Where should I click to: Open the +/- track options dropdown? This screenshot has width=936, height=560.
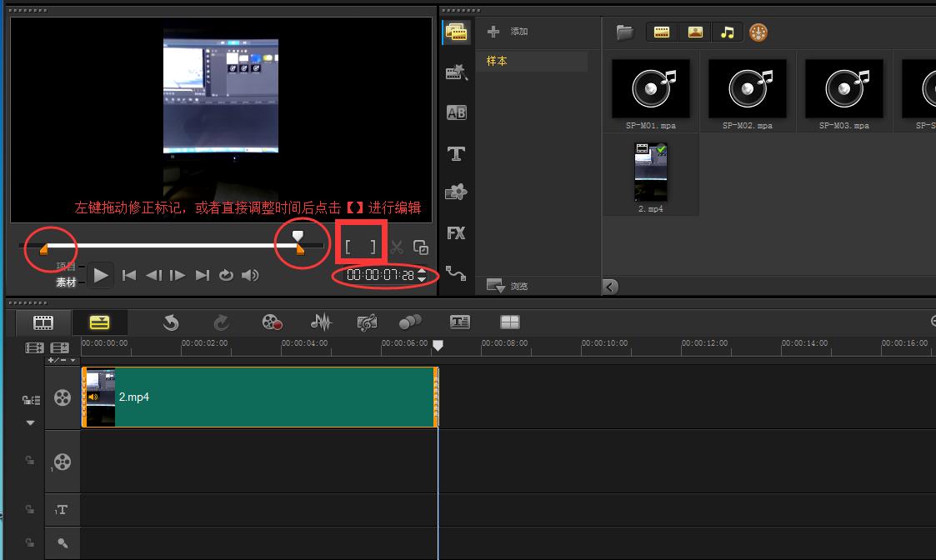coord(62,360)
